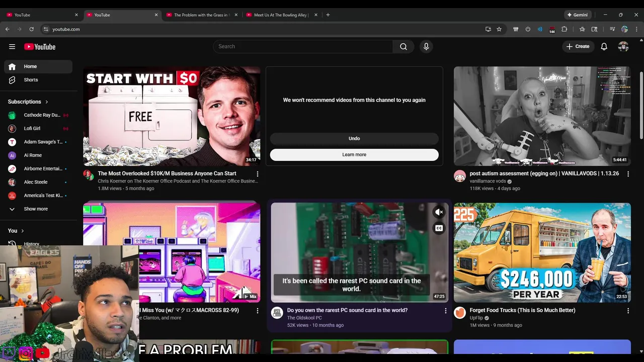This screenshot has height=362, width=644.
Task: Open Alec Steele subscription
Action: click(x=38, y=182)
